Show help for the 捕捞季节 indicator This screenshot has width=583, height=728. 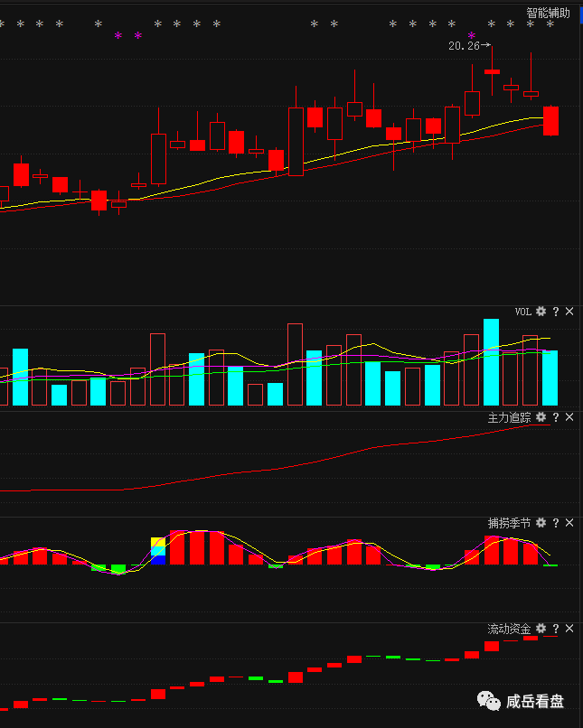pyautogui.click(x=556, y=523)
